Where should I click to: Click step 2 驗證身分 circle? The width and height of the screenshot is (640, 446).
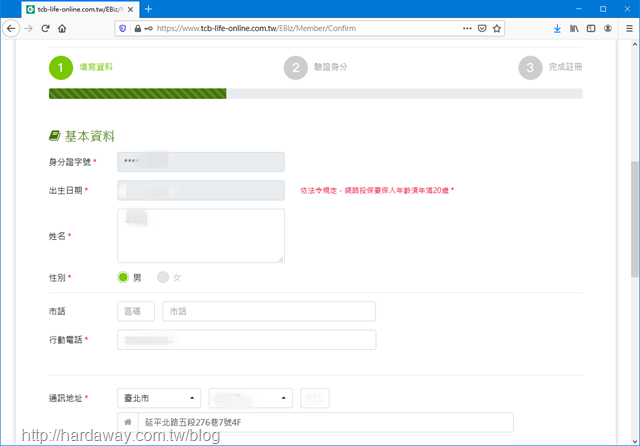296,68
